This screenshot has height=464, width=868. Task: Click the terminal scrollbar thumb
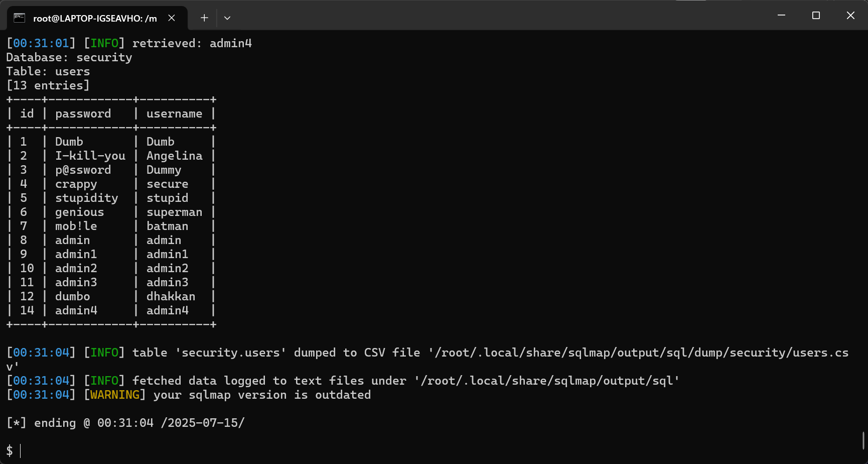(863, 440)
